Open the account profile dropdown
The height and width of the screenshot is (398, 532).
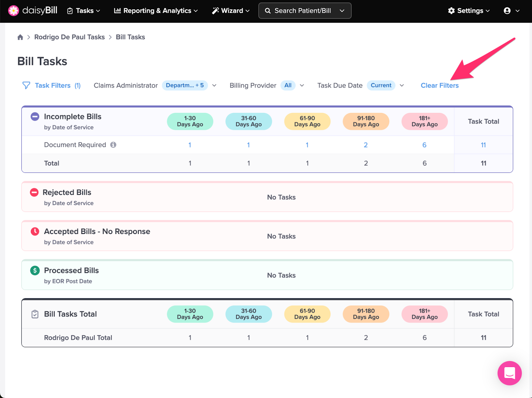[x=511, y=10]
